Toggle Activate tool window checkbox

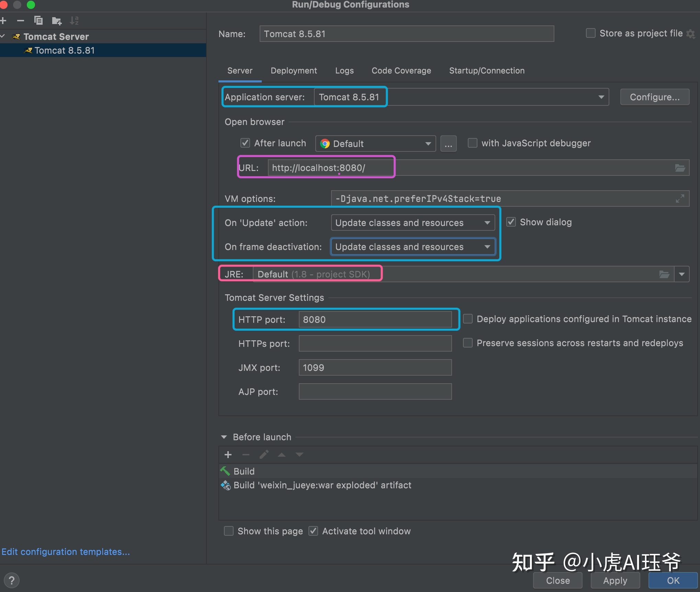[313, 531]
